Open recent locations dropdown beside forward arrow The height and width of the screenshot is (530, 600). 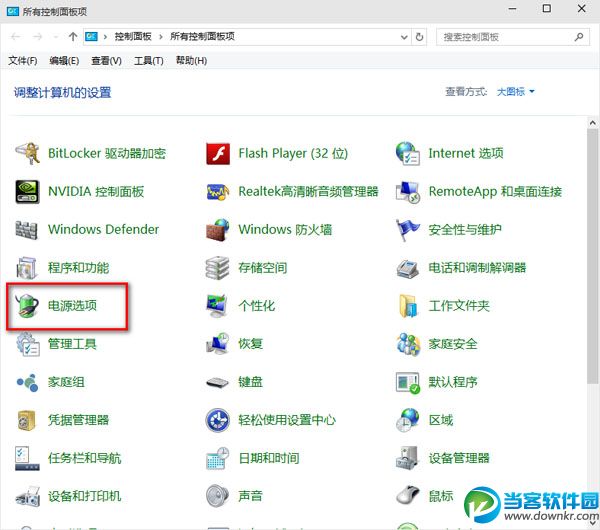click(56, 37)
